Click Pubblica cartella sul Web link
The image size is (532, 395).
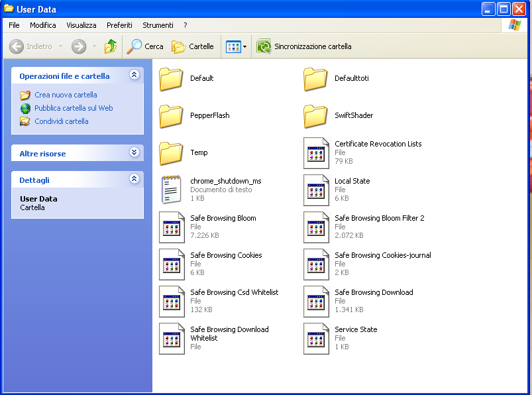74,108
